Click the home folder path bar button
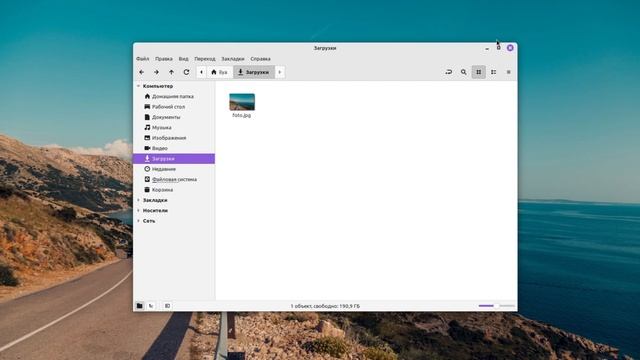Viewport: 640px width, 360px height. [220, 72]
